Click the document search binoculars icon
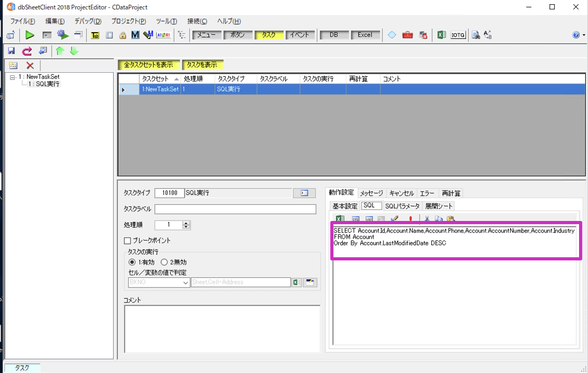This screenshot has width=588, height=373. 476,35
